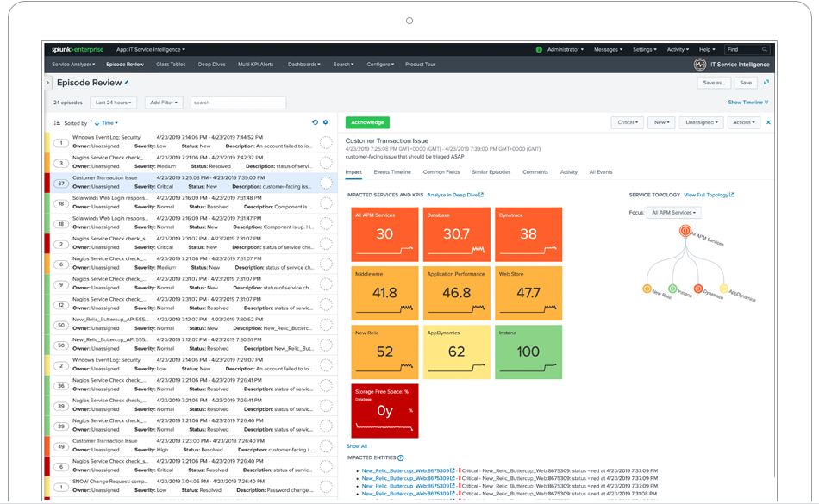Select the Instana topology node

(x=672, y=289)
